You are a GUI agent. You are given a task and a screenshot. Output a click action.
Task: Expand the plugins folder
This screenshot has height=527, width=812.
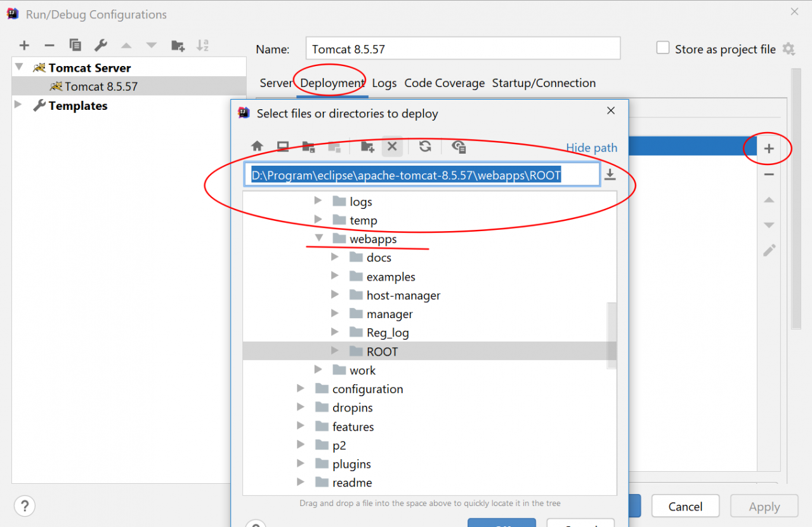(301, 464)
